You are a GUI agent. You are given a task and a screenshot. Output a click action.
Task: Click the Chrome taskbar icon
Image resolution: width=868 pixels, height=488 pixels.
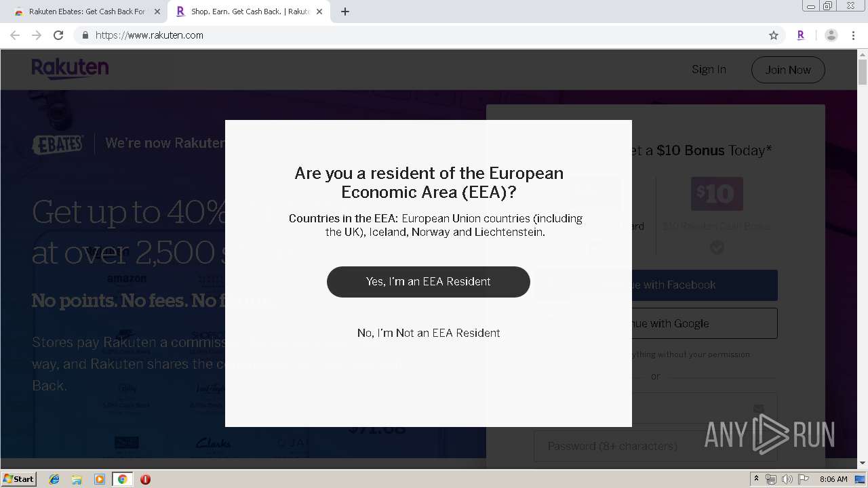[x=122, y=479]
